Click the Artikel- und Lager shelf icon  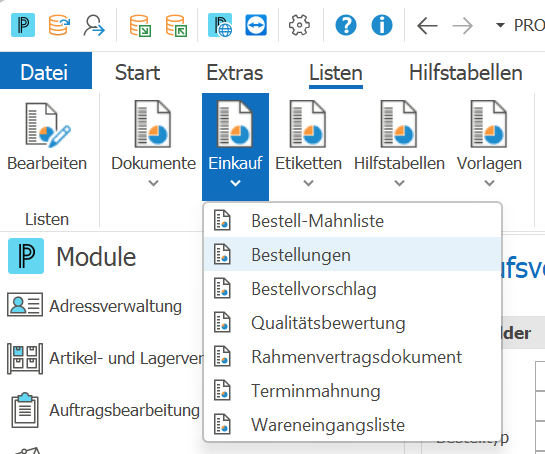point(25,359)
